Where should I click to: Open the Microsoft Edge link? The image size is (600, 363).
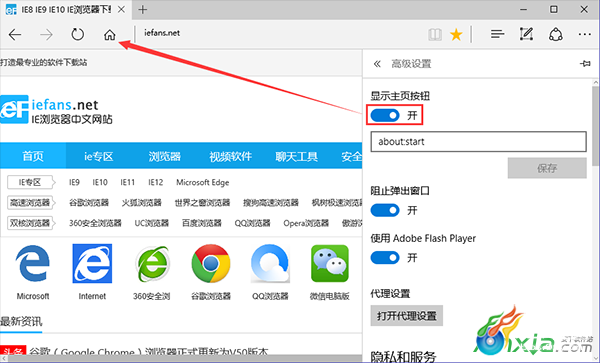(202, 182)
